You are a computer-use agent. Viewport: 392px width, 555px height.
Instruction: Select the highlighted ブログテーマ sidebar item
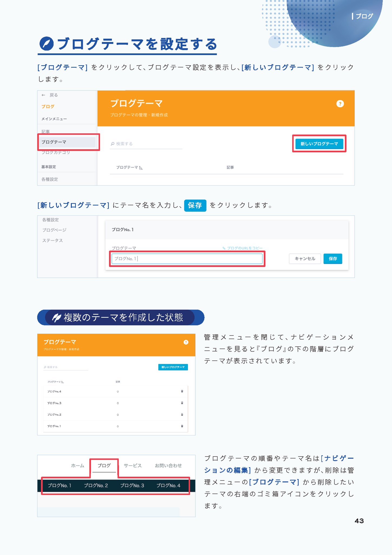point(67,142)
